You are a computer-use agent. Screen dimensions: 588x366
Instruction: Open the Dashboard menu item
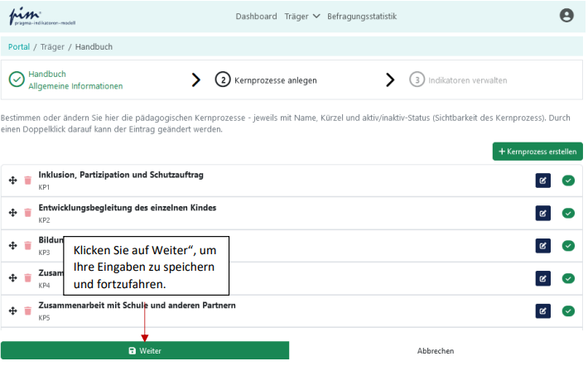click(x=256, y=16)
